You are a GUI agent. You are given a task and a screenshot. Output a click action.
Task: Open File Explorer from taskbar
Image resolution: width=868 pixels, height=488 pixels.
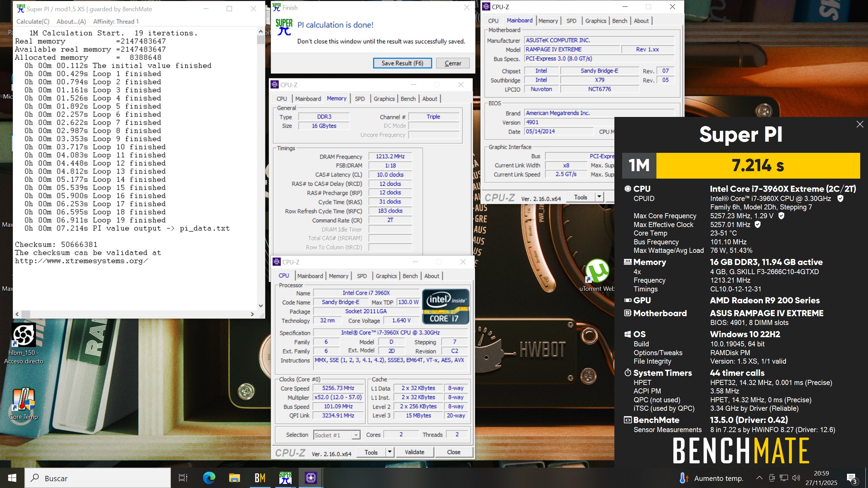[x=234, y=478]
